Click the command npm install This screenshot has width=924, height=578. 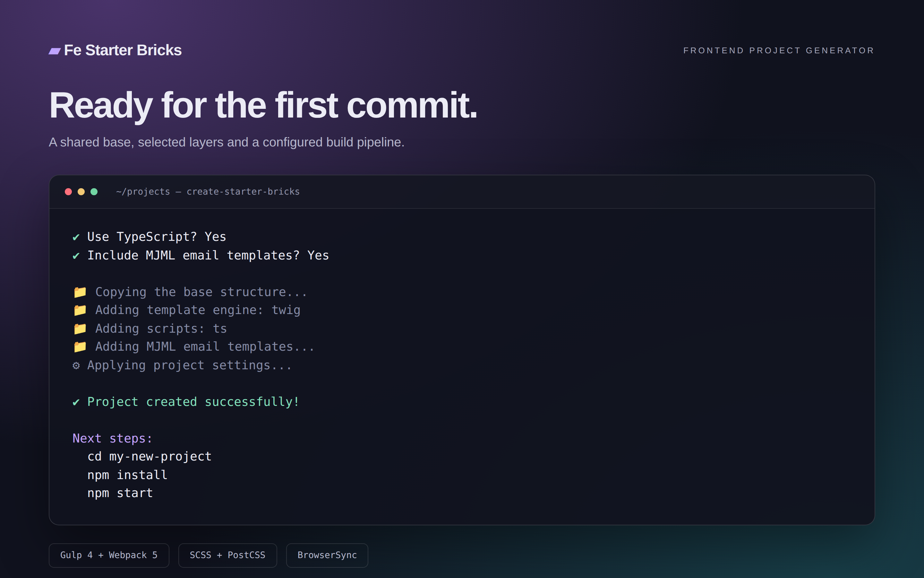(127, 475)
